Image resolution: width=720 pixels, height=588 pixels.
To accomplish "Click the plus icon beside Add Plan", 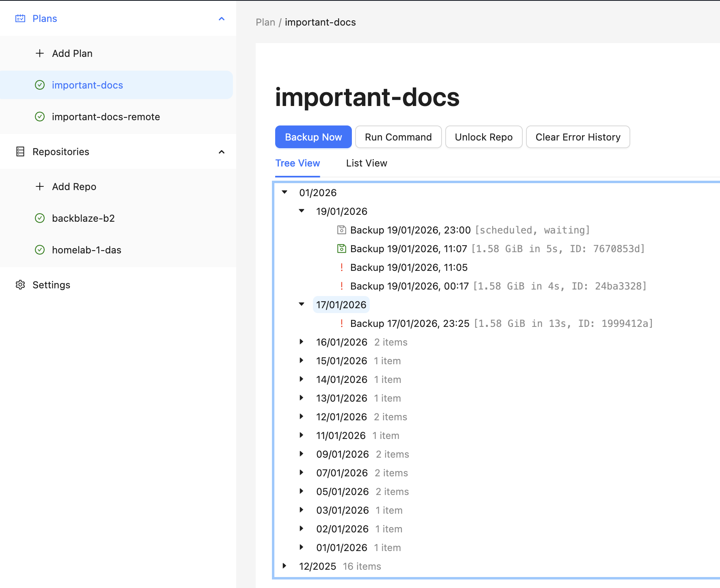I will (40, 54).
